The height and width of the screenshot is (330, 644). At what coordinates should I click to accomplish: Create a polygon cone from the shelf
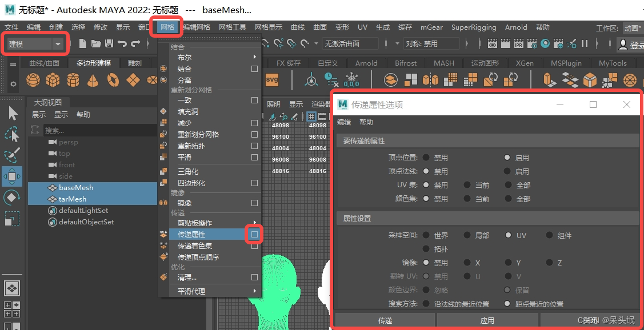click(93, 79)
